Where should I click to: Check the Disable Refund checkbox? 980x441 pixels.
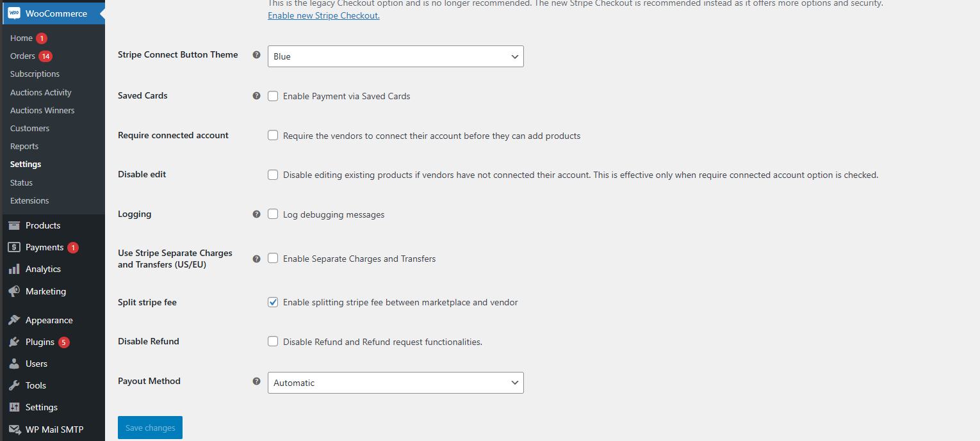(x=273, y=342)
